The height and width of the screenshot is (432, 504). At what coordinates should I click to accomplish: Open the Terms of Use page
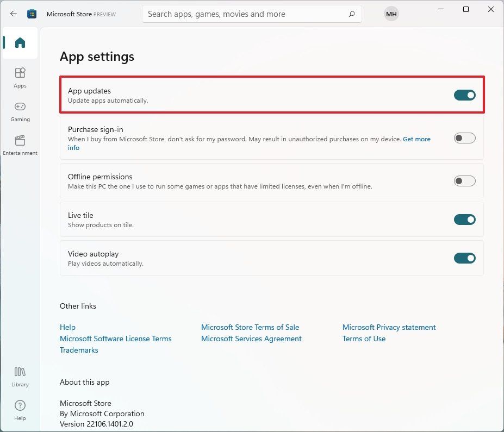pos(364,339)
